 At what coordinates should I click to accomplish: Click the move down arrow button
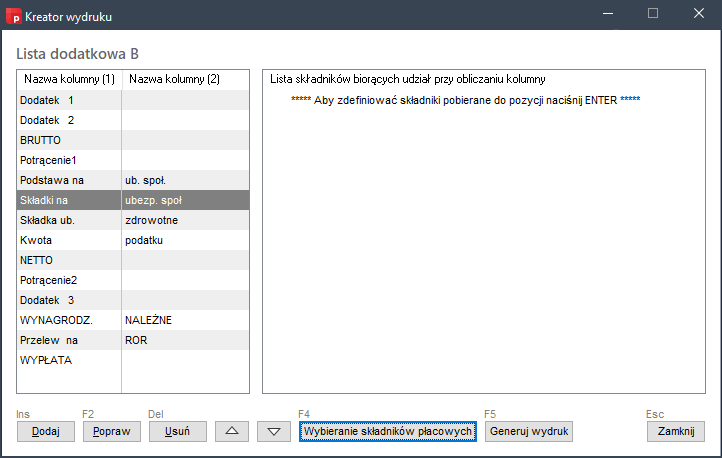coord(274,431)
